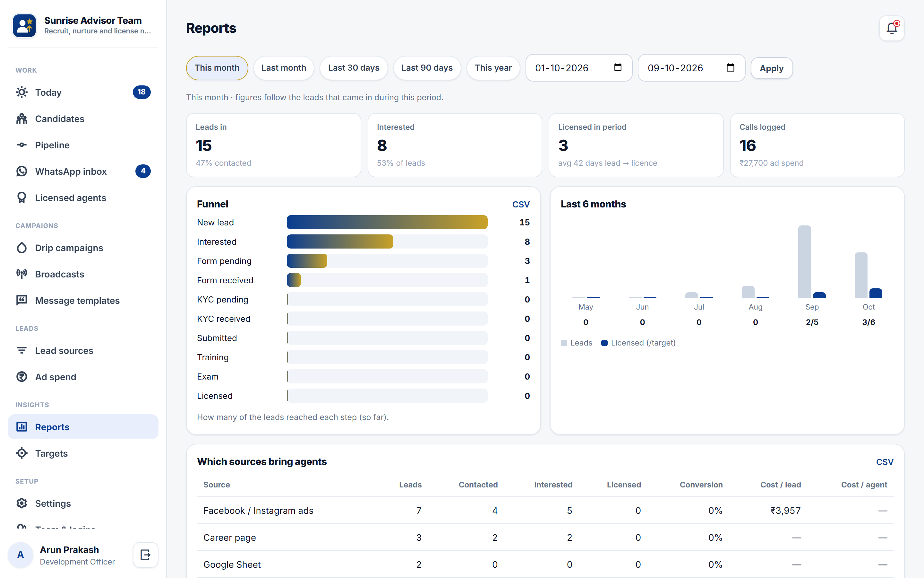This screenshot has height=578, width=924.
Task: Open Lead sources from the sidebar
Action: click(x=83, y=351)
